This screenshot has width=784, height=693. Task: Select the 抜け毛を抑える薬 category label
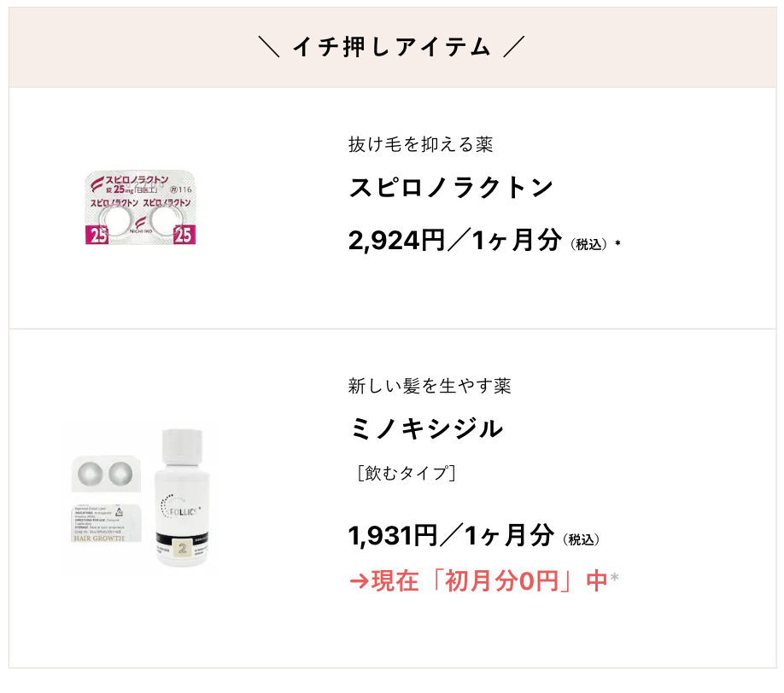[420, 144]
